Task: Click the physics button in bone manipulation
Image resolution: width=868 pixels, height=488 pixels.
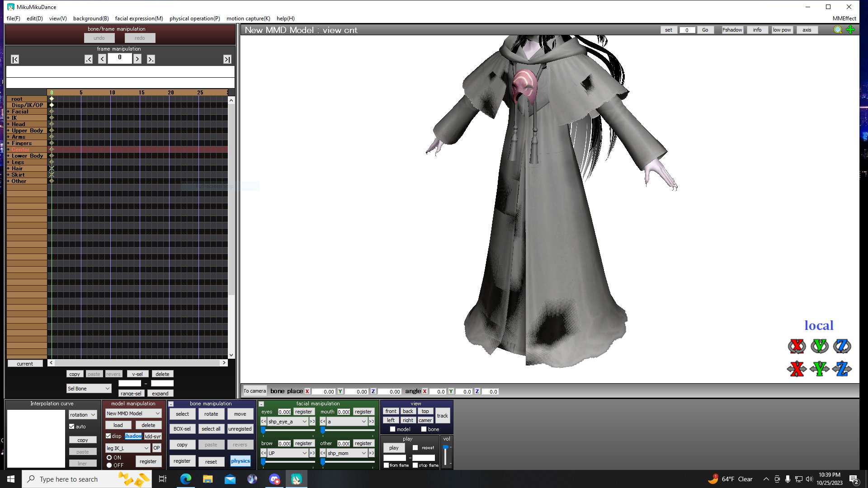Action: [240, 461]
